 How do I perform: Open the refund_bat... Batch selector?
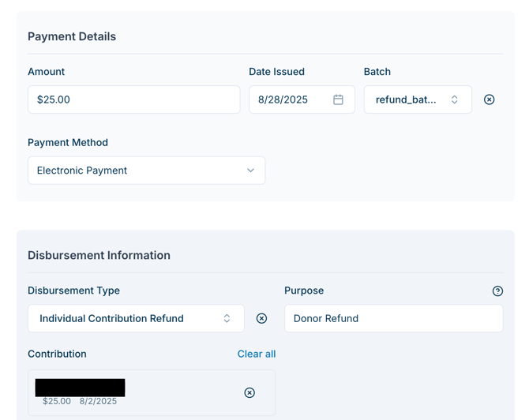pyautogui.click(x=417, y=99)
